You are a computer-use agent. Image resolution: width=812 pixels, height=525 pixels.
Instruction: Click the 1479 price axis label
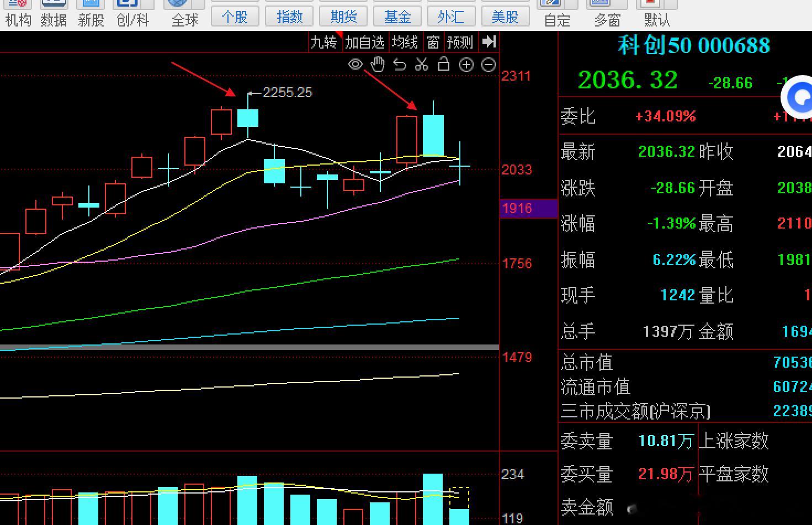click(x=517, y=358)
